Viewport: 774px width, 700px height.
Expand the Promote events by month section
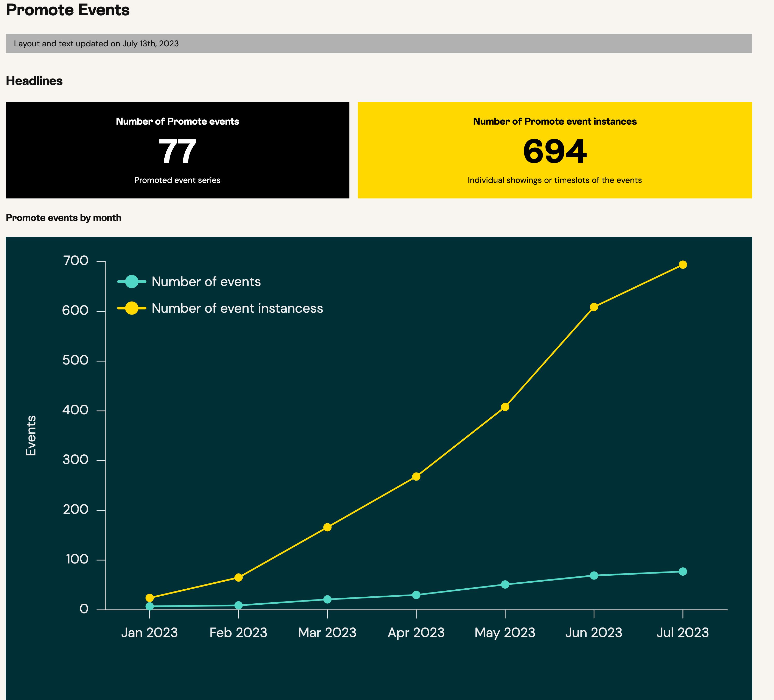click(64, 218)
